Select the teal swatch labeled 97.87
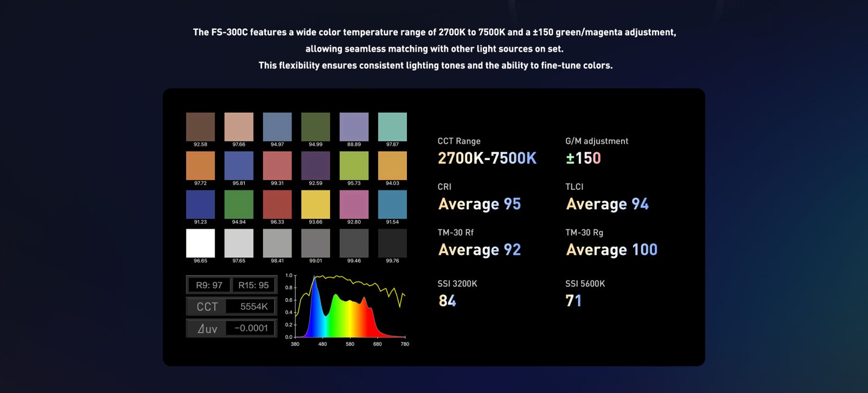The height and width of the screenshot is (393, 868). tap(392, 127)
